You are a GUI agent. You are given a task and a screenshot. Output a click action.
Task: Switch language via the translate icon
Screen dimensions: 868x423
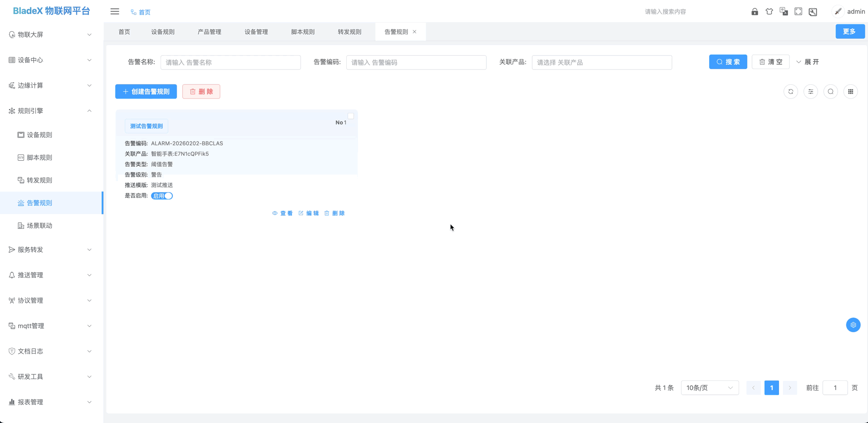point(784,11)
